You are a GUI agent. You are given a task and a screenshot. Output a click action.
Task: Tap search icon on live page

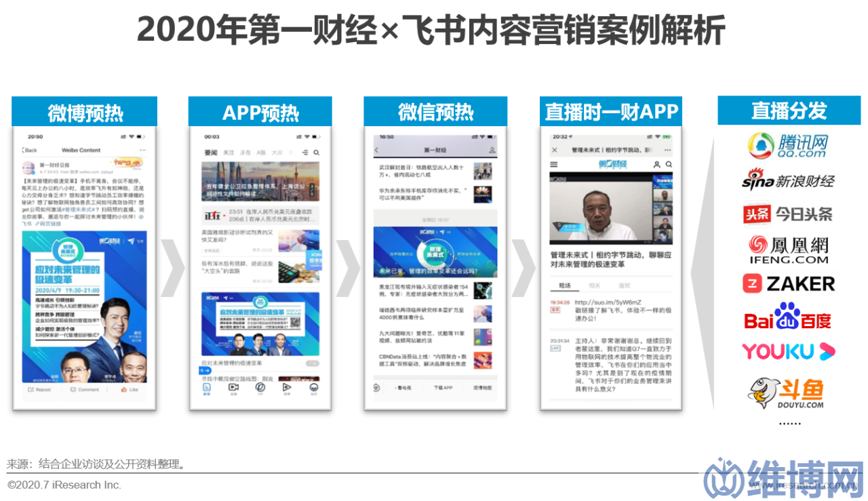[669, 164]
